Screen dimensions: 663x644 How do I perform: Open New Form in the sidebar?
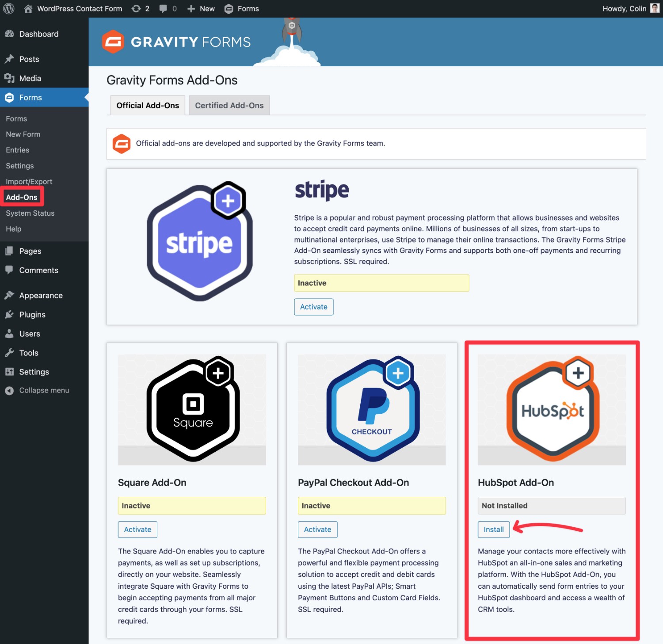[x=23, y=134]
